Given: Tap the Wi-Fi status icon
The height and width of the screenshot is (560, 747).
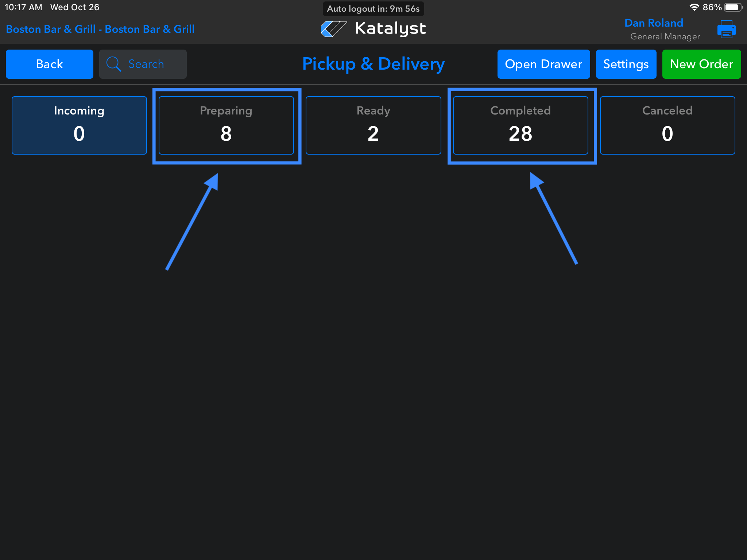Looking at the screenshot, I should coord(694,7).
